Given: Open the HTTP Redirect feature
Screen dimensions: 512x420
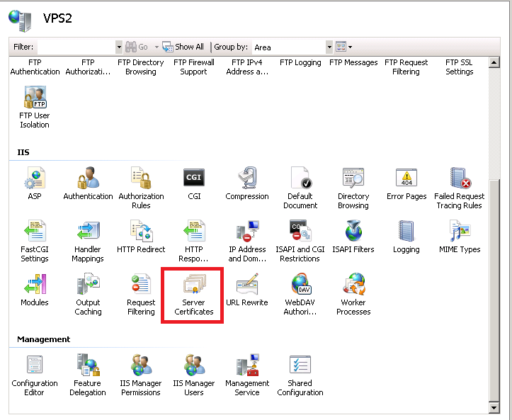Looking at the screenshot, I should tap(141, 236).
